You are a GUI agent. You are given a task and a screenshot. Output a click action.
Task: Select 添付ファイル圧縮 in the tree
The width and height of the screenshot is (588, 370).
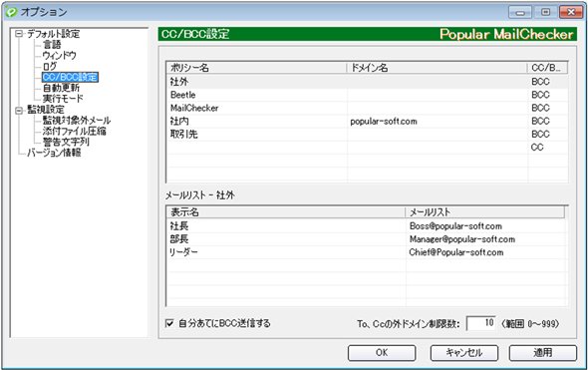75,131
